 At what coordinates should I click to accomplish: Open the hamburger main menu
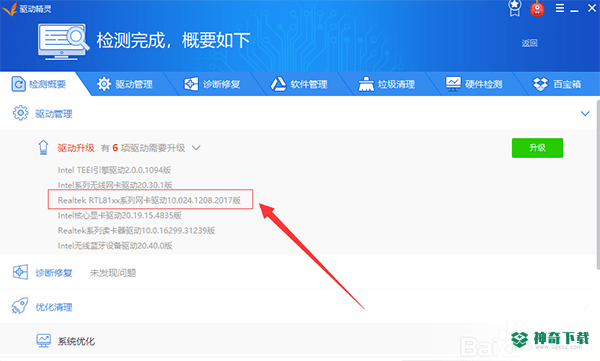click(x=559, y=8)
